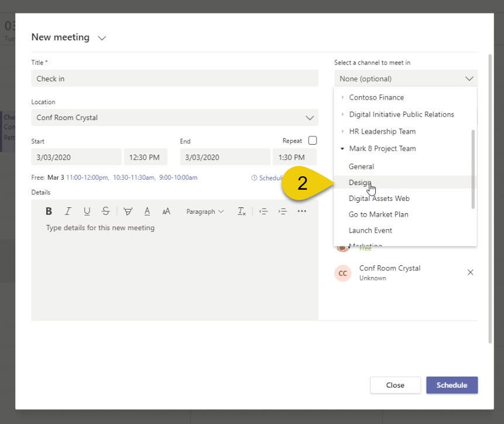The width and height of the screenshot is (504, 424).
Task: Apply bold formatting in meeting details
Action: (x=49, y=211)
